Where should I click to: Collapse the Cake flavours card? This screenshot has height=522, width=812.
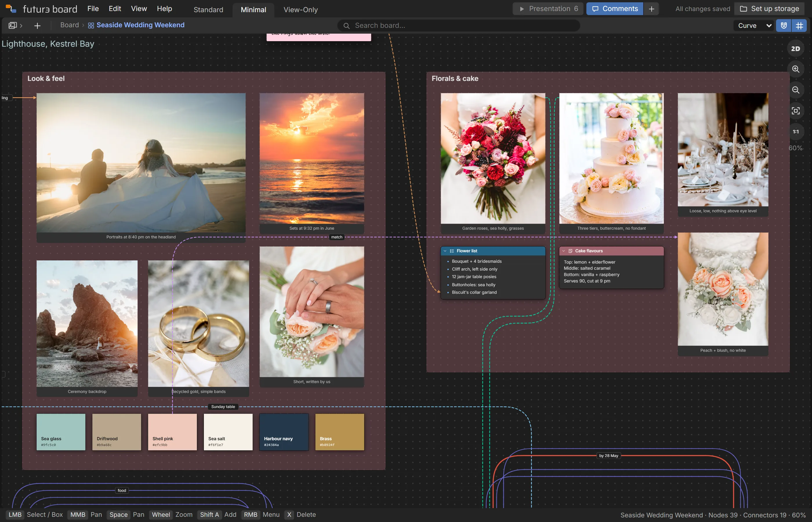tap(563, 251)
